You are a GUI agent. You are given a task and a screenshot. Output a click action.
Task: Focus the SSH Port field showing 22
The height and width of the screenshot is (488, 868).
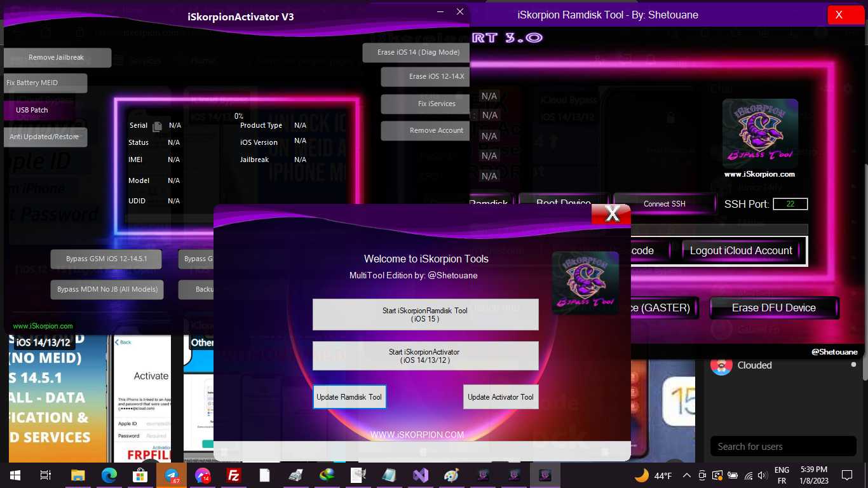[x=790, y=204]
